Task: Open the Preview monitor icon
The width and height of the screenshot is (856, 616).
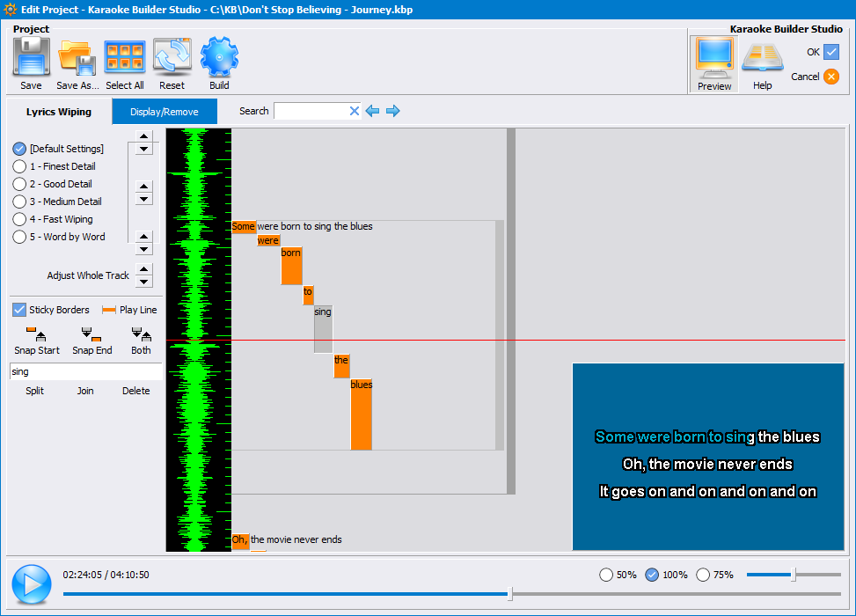Action: coord(714,58)
